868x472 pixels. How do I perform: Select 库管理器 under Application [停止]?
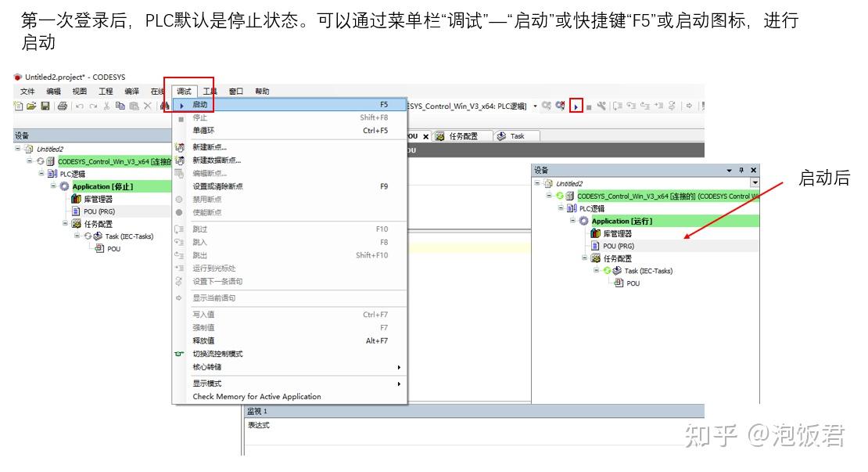98,199
